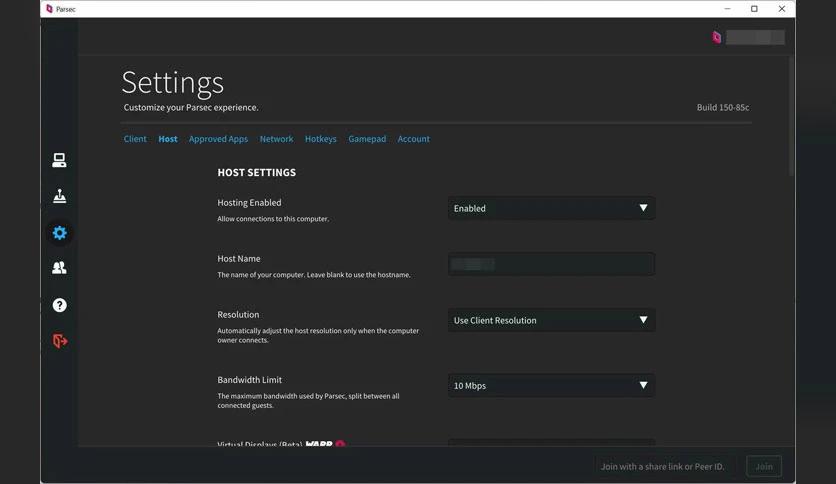The image size is (836, 484).
Task: Open the Computers page from sidebar
Action: point(59,160)
